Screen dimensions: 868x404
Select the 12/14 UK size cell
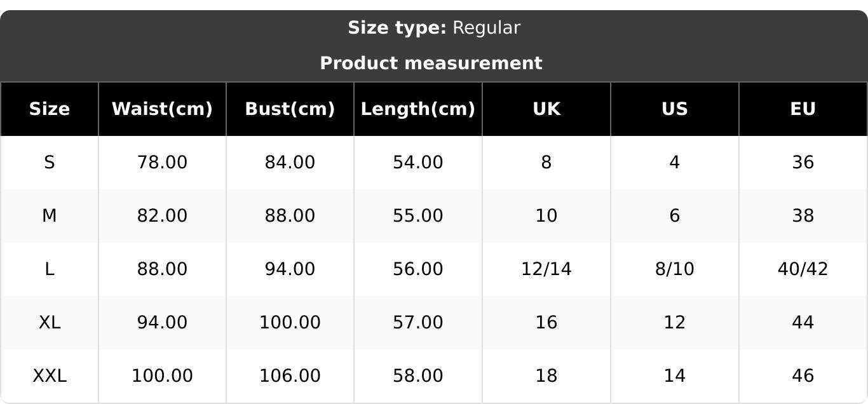pyautogui.click(x=546, y=269)
